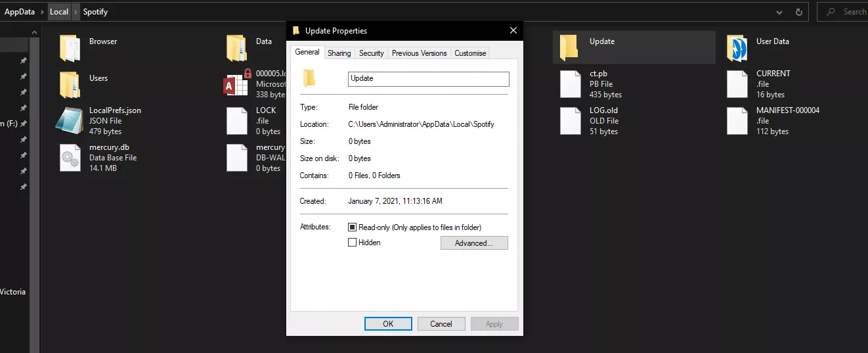Viewport: 868px width, 353px height.
Task: Select Victoria item in navigation pane
Action: (13, 292)
